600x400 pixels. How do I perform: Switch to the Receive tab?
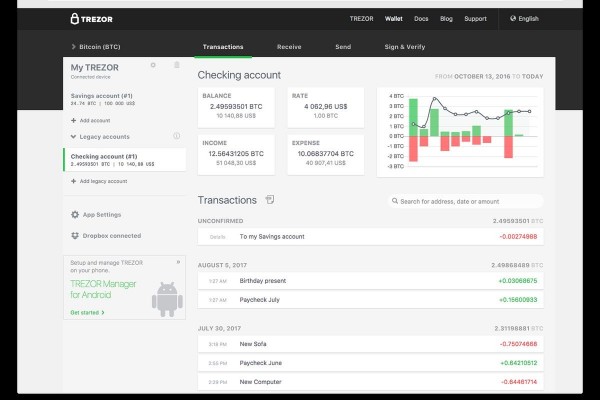[289, 47]
